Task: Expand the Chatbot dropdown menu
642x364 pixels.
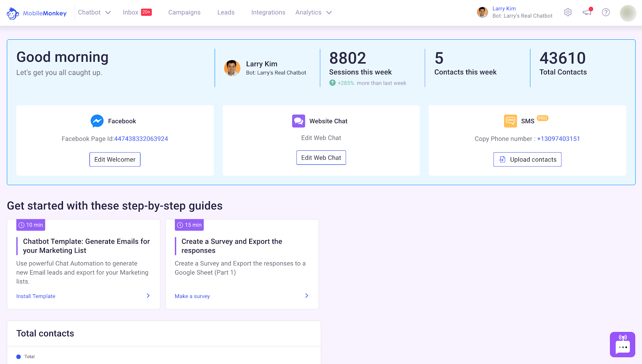Action: pyautogui.click(x=95, y=12)
